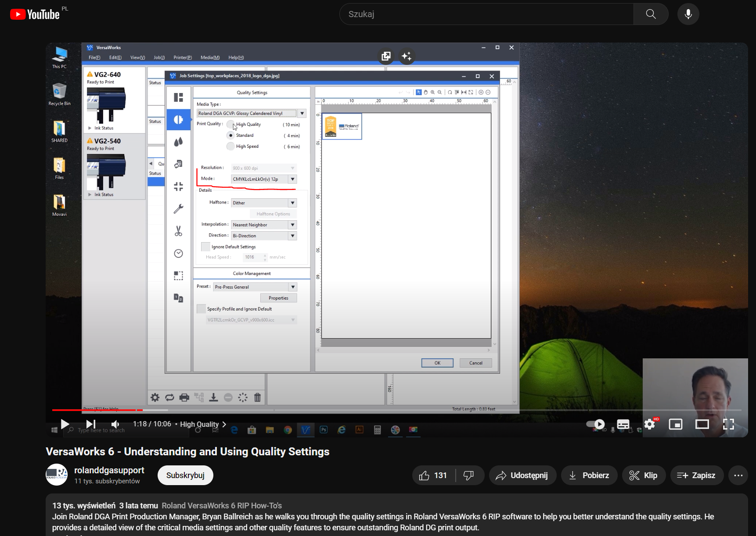Image resolution: width=756 pixels, height=536 pixels.
Task: Click the zoom-out magnifier in preview toolbar
Action: point(439,92)
